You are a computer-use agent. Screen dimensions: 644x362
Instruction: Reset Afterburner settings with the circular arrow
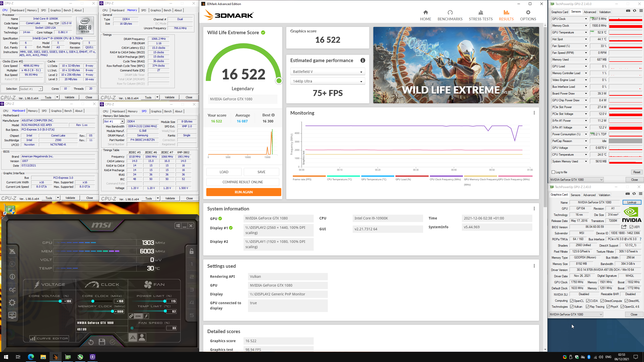[x=91, y=342]
